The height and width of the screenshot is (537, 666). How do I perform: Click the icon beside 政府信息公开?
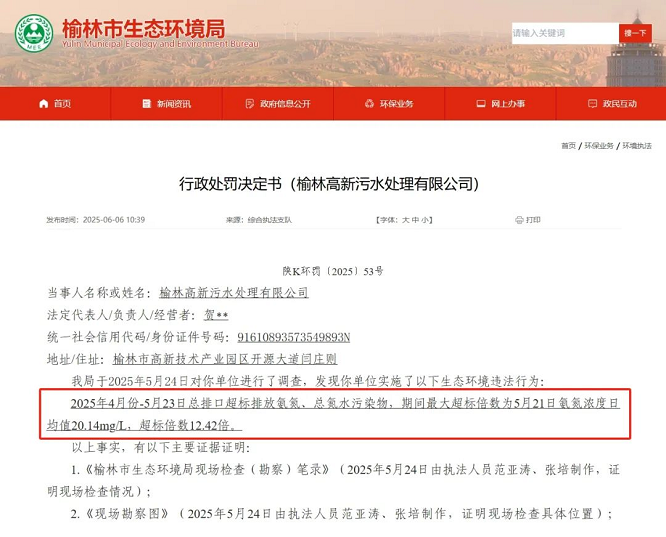[x=250, y=104]
